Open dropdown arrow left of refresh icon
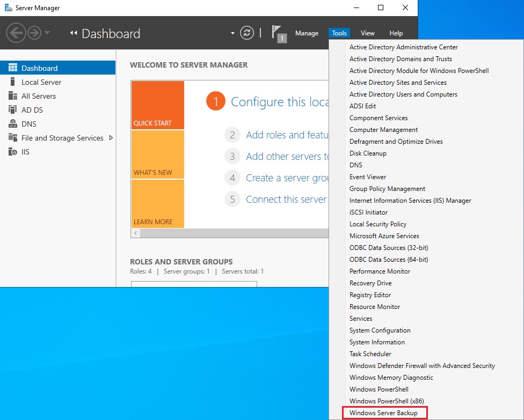Viewport: 524px width, 420px height. click(232, 33)
